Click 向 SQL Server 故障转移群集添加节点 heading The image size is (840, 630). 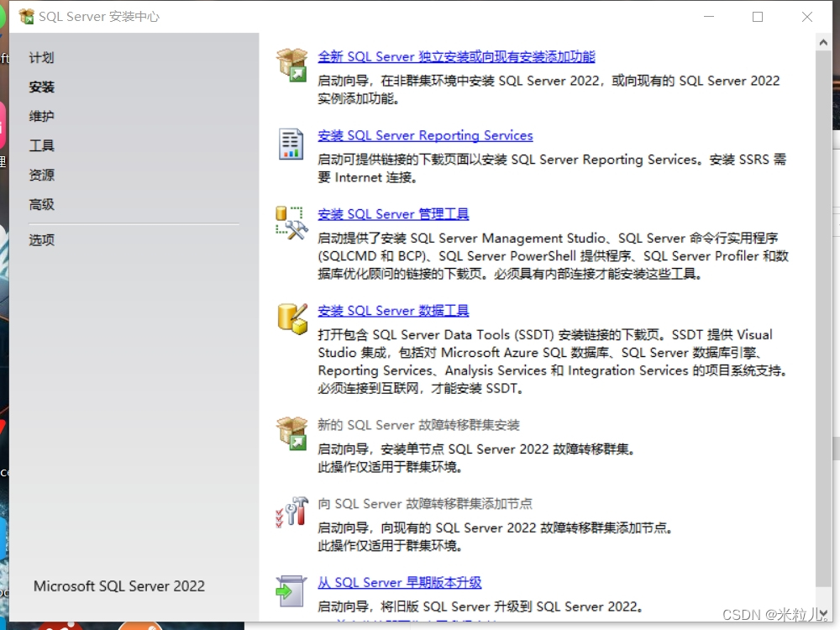[425, 504]
